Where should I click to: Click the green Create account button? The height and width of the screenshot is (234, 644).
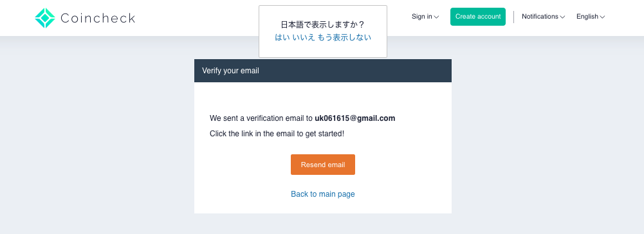(x=478, y=17)
